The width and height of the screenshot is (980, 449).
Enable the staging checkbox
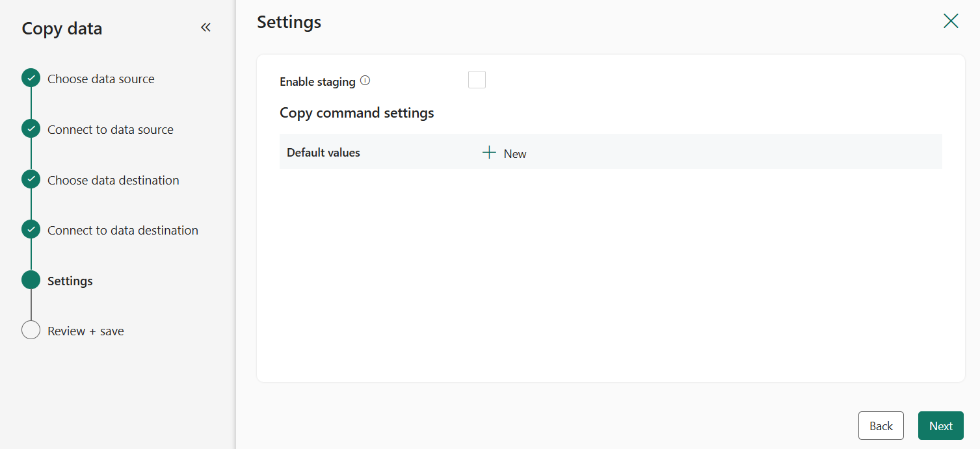(477, 79)
